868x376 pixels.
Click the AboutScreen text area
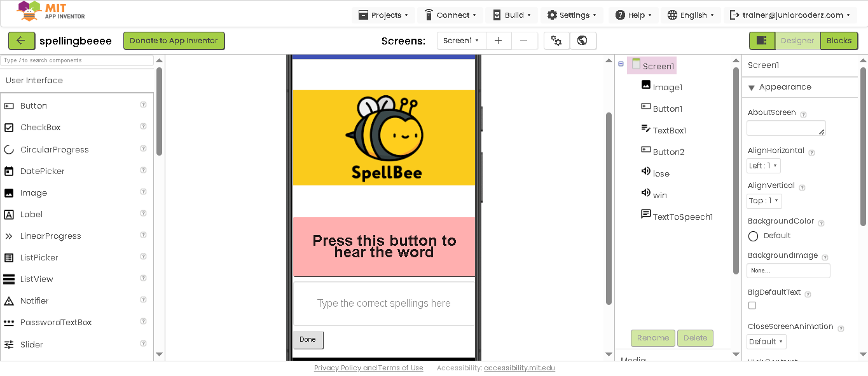786,128
